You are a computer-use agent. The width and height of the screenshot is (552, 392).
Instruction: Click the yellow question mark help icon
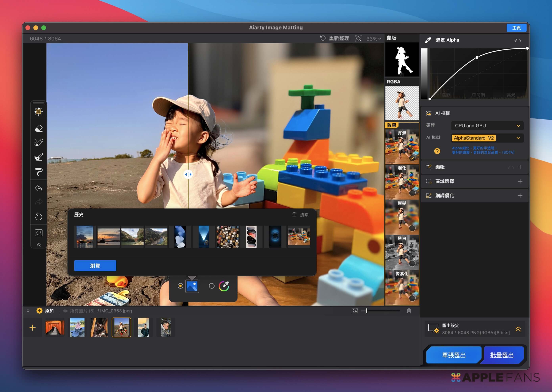(x=437, y=151)
